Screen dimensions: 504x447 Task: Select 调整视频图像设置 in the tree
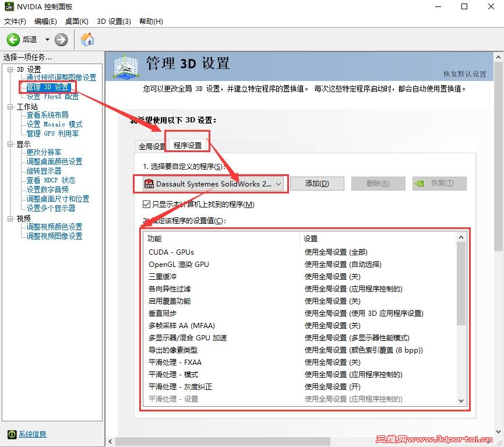coord(54,237)
